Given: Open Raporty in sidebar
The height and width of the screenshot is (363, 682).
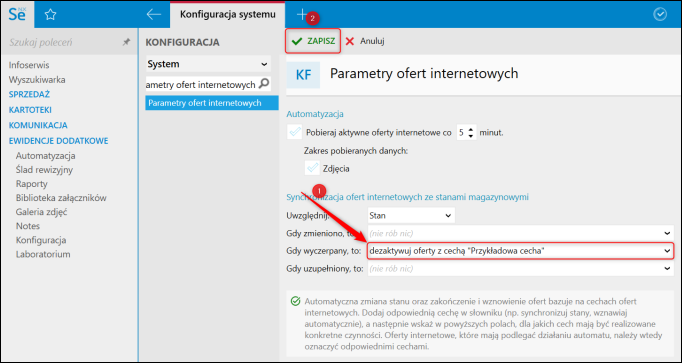Looking at the screenshot, I should pyautogui.click(x=32, y=184).
